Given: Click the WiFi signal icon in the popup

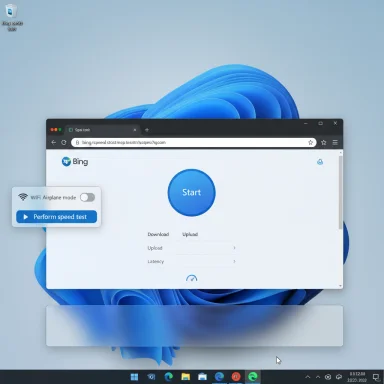Looking at the screenshot, I should point(23,197).
